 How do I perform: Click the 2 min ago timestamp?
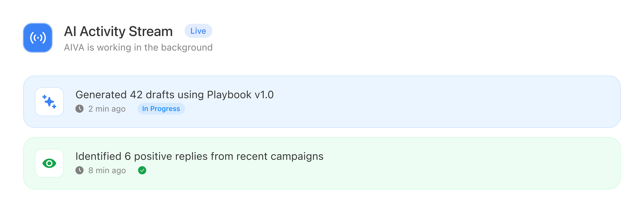[107, 109]
